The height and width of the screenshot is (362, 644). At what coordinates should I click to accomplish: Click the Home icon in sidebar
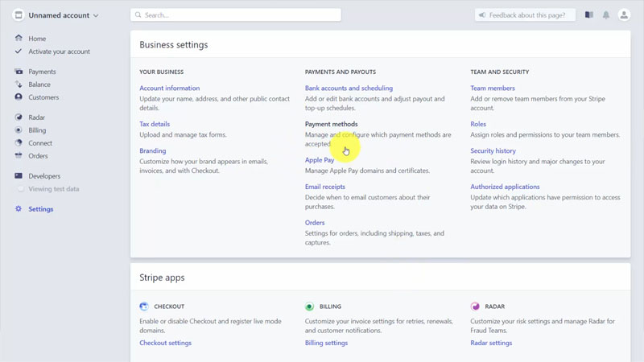tap(19, 39)
